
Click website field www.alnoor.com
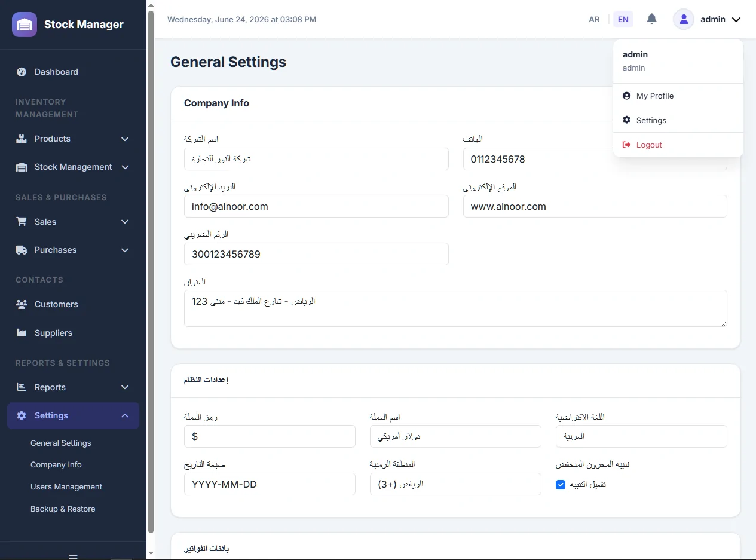[x=595, y=206]
